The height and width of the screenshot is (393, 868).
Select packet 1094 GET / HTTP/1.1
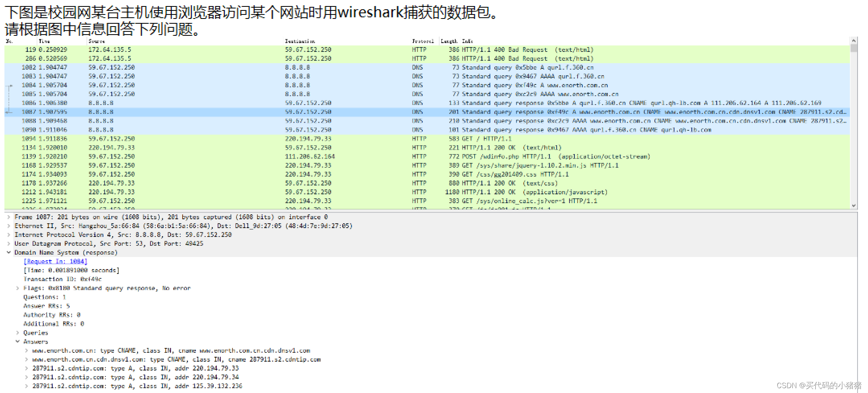(x=427, y=138)
